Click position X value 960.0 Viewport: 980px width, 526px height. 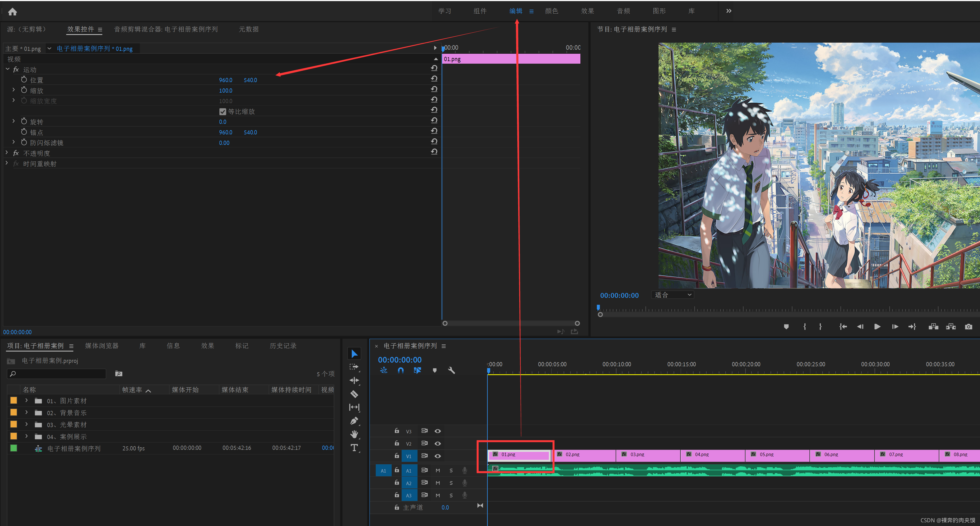click(x=226, y=80)
